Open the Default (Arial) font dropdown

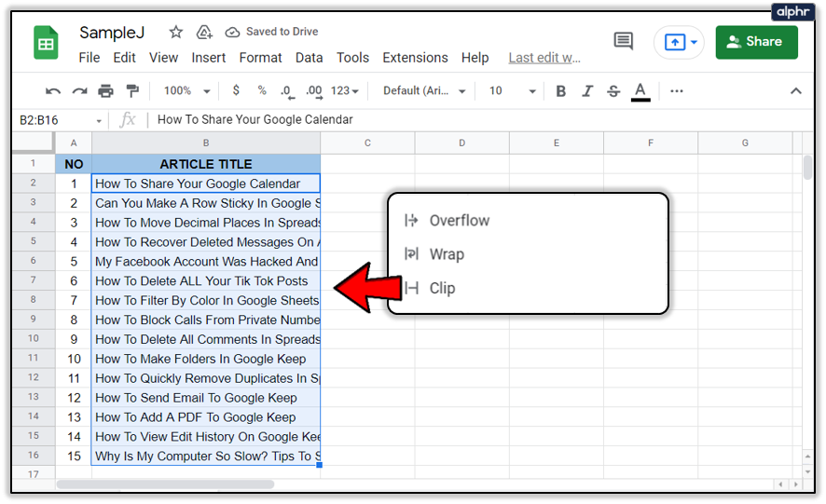(424, 91)
